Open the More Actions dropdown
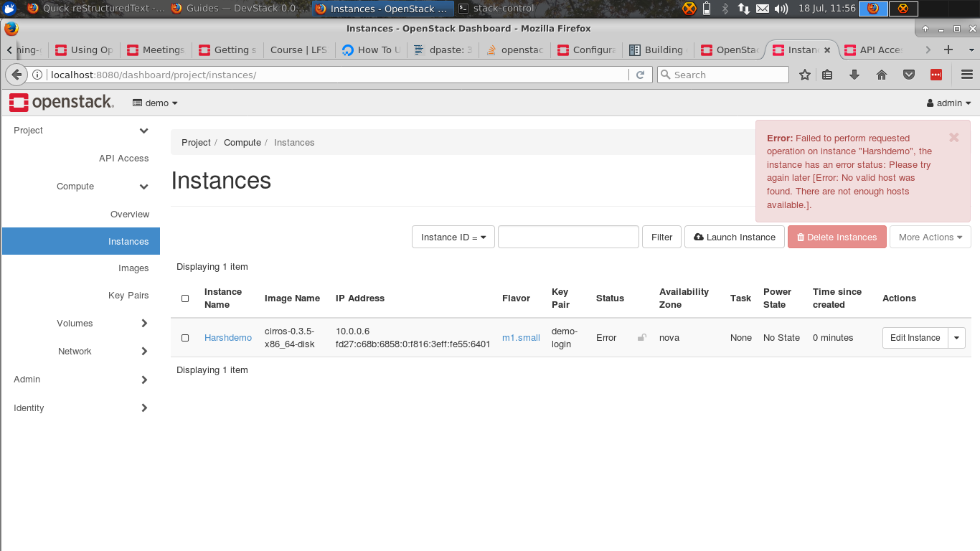 tap(930, 237)
